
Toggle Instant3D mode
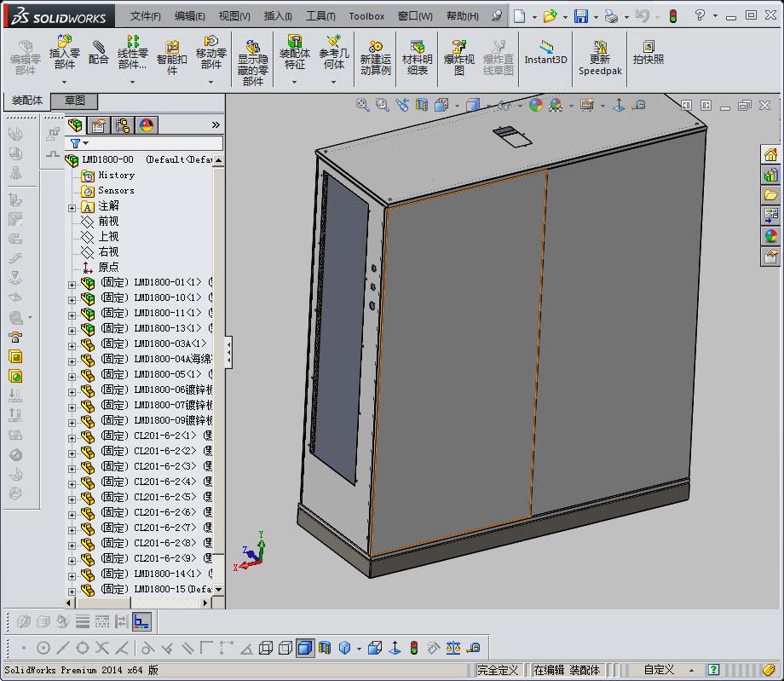point(545,53)
